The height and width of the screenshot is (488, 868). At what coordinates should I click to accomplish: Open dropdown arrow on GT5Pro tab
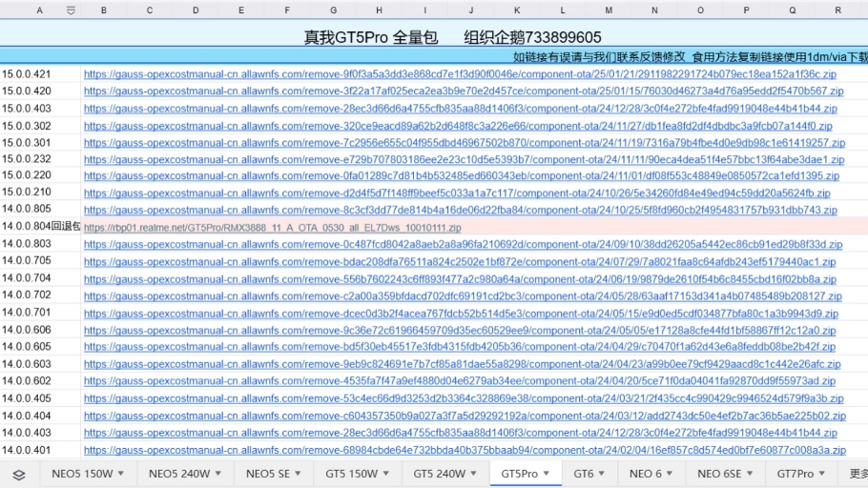547,474
